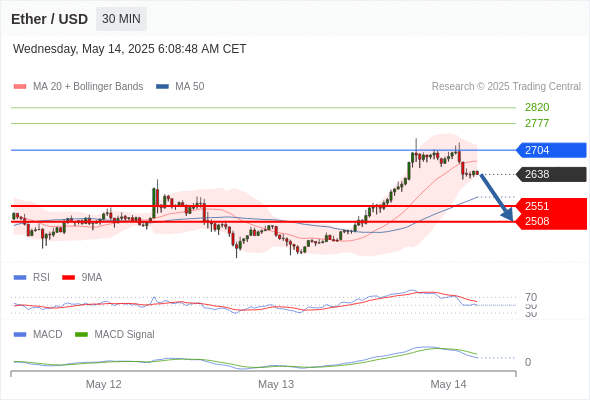Screen dimensions: 590x400
Task: Click the 30 MIN timeframe badge
Action: [121, 19]
